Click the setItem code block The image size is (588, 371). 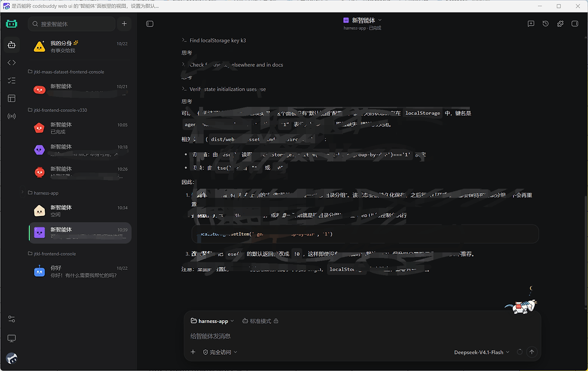click(365, 234)
